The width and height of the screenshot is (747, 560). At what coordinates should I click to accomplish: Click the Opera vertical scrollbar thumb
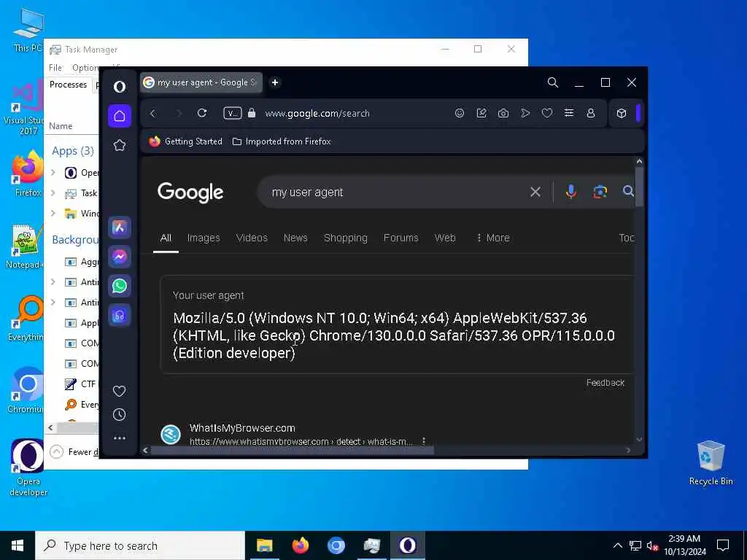tap(639, 187)
